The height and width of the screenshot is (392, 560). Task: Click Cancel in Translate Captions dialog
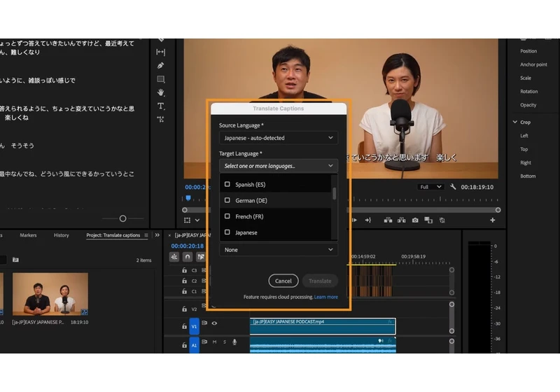point(283,281)
